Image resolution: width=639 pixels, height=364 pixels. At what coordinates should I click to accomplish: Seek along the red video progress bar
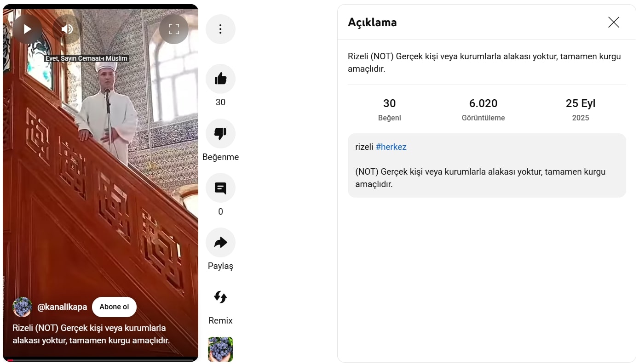click(100, 360)
